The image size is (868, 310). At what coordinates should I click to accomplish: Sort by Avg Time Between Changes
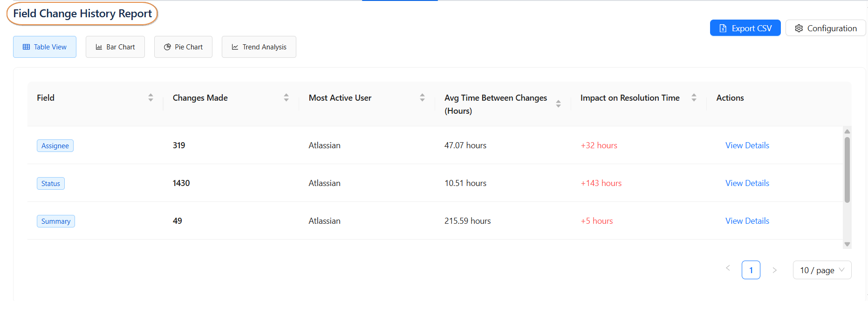pyautogui.click(x=558, y=104)
